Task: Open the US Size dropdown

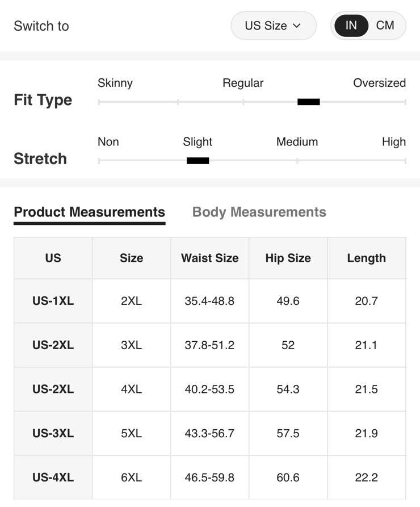Action: tap(272, 26)
